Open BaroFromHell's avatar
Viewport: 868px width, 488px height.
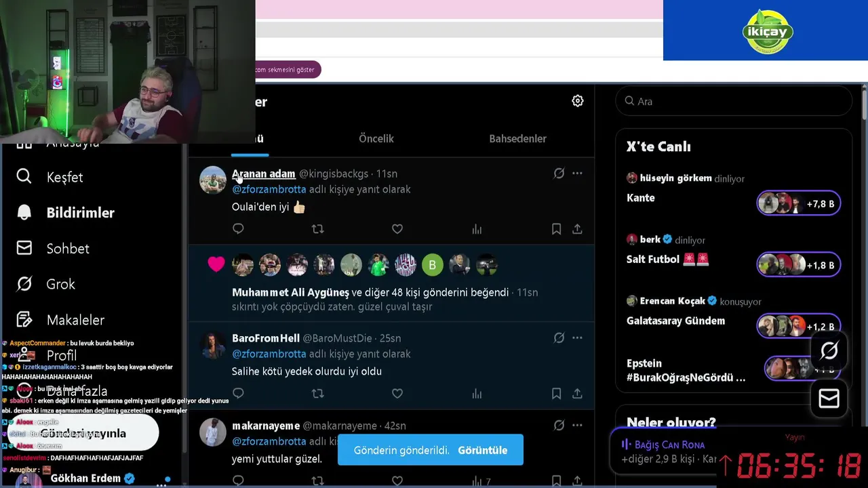213,344
